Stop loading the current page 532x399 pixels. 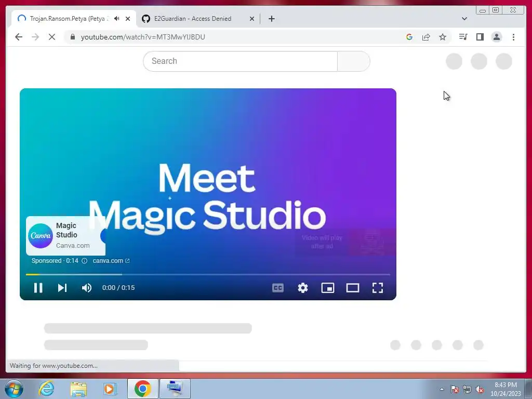coord(52,37)
